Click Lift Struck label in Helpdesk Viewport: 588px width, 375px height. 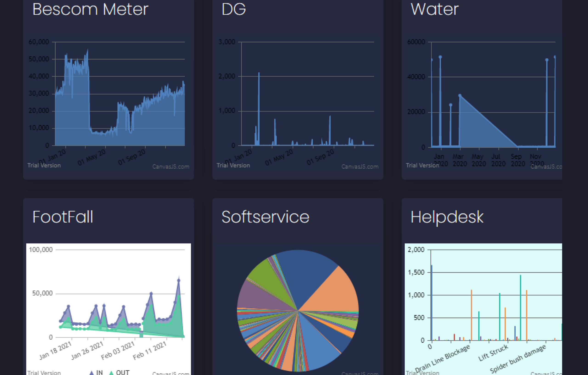493,353
